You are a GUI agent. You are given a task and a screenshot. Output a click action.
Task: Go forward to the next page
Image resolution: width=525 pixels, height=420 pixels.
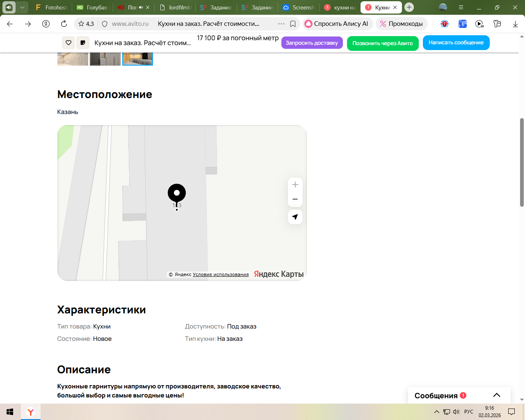[x=28, y=24]
